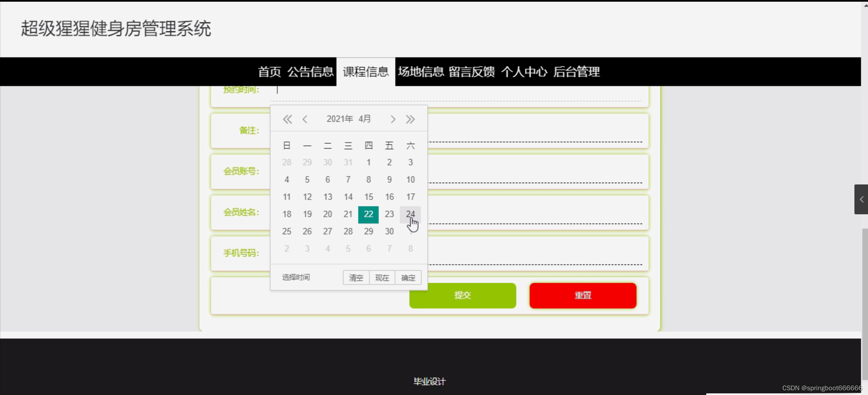Navigate to 个人中心 menu item
Screen dimensions: 868x395
click(x=524, y=72)
